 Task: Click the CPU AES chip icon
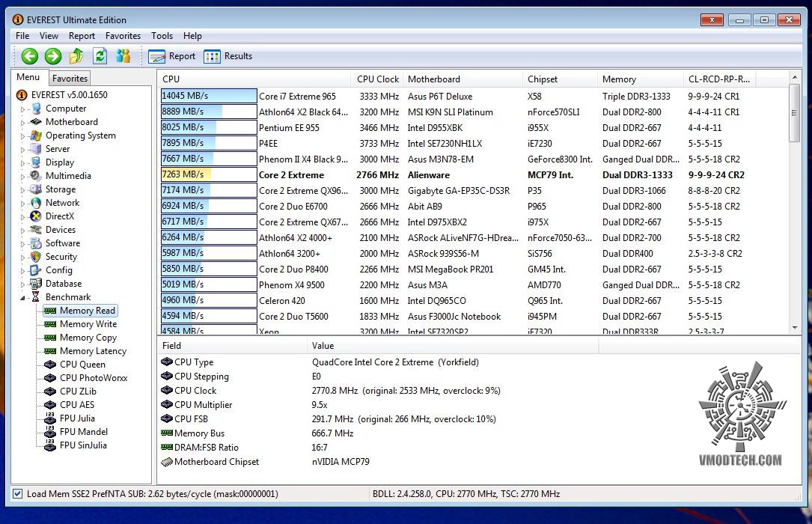(50, 404)
